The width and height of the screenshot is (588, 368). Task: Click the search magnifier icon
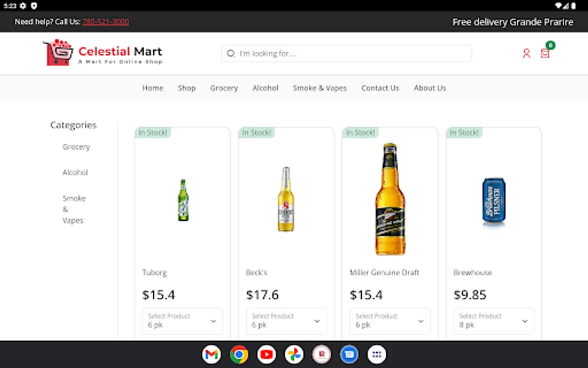[x=231, y=54]
